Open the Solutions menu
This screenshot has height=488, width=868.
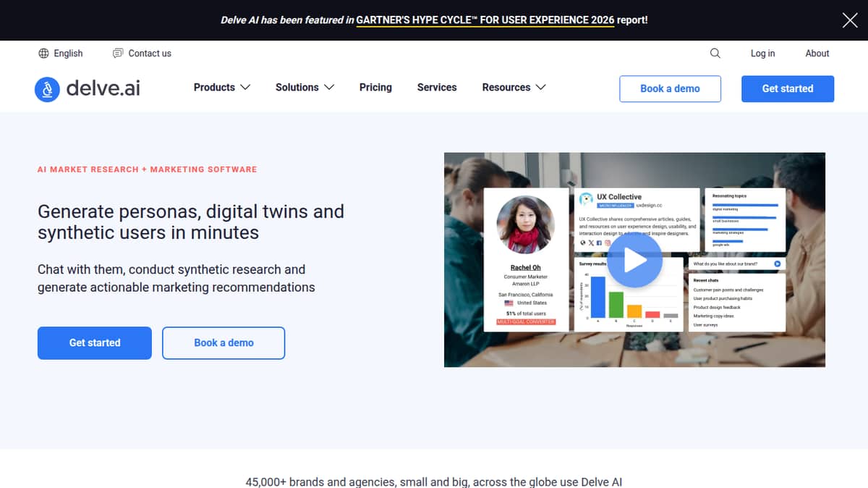[x=297, y=88]
